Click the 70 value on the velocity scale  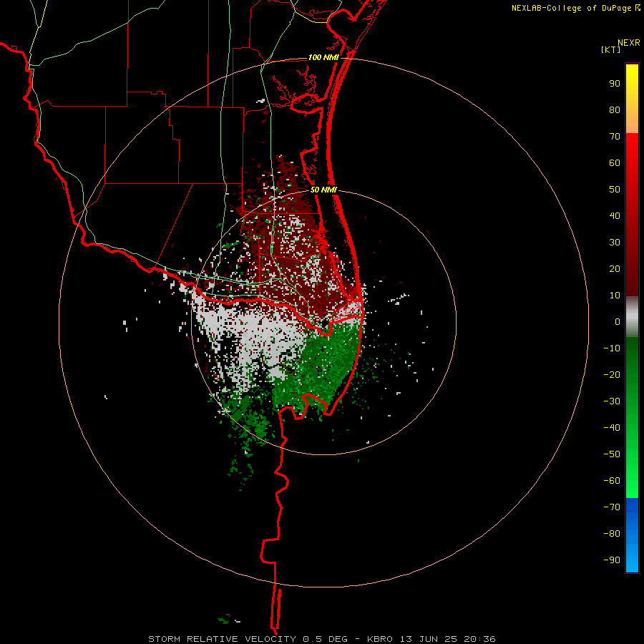[615, 137]
